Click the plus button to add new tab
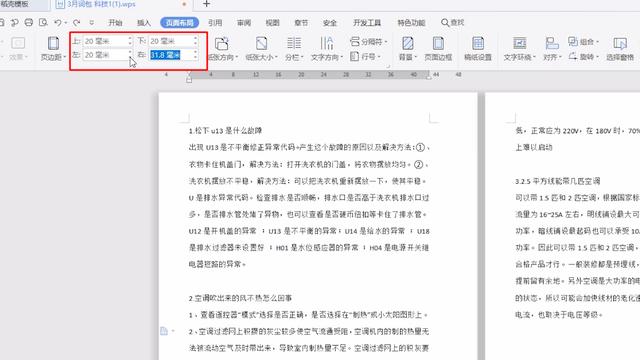Viewport: 640px width, 360px height. pos(207,4)
